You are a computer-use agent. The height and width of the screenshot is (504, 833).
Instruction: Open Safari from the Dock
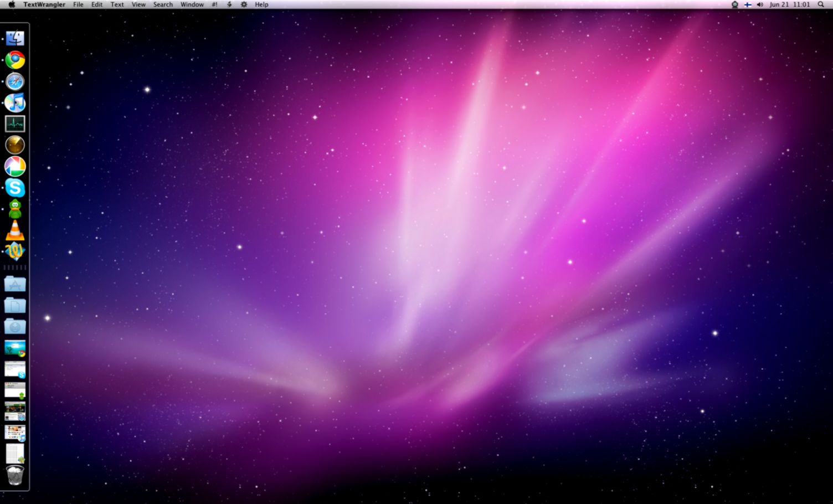[x=15, y=81]
